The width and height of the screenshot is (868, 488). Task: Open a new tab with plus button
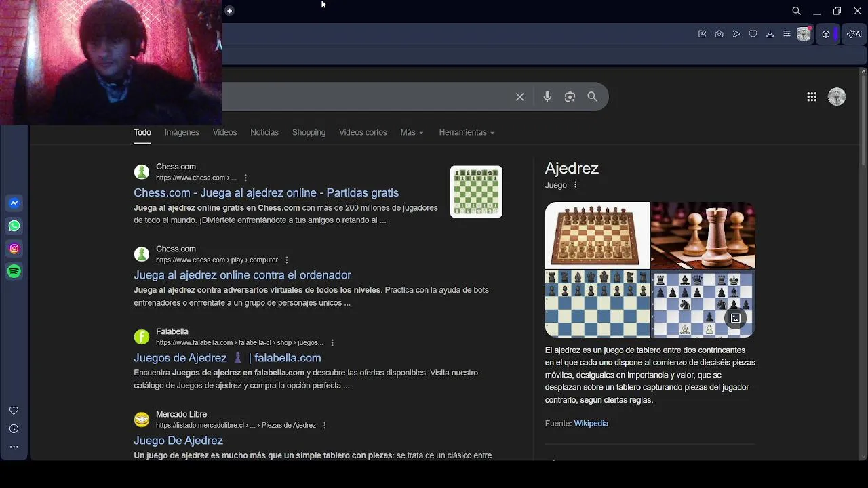tap(229, 11)
